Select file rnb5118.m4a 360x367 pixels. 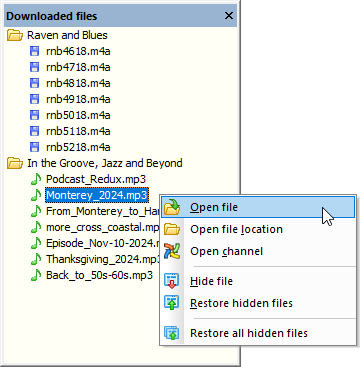click(x=78, y=131)
